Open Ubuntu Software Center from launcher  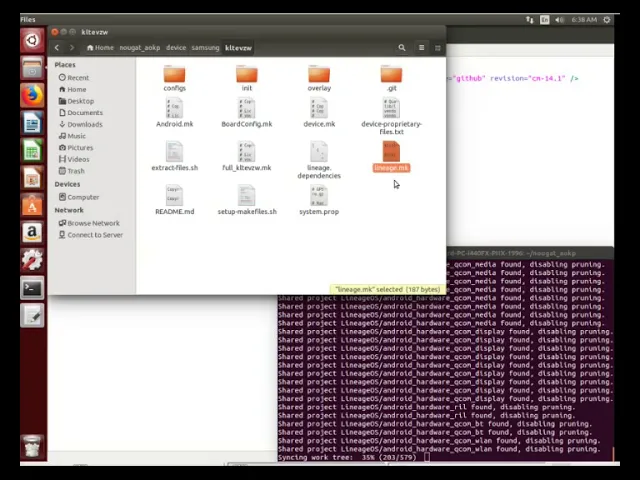(x=32, y=206)
